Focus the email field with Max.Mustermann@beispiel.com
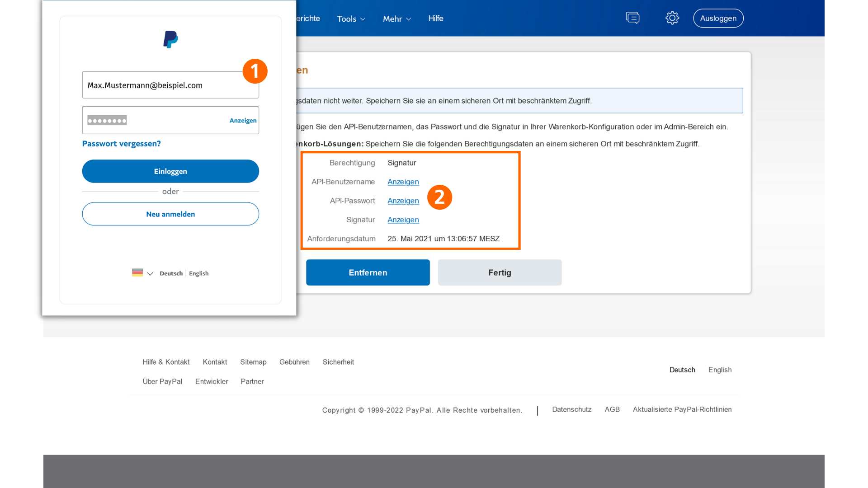 (170, 85)
